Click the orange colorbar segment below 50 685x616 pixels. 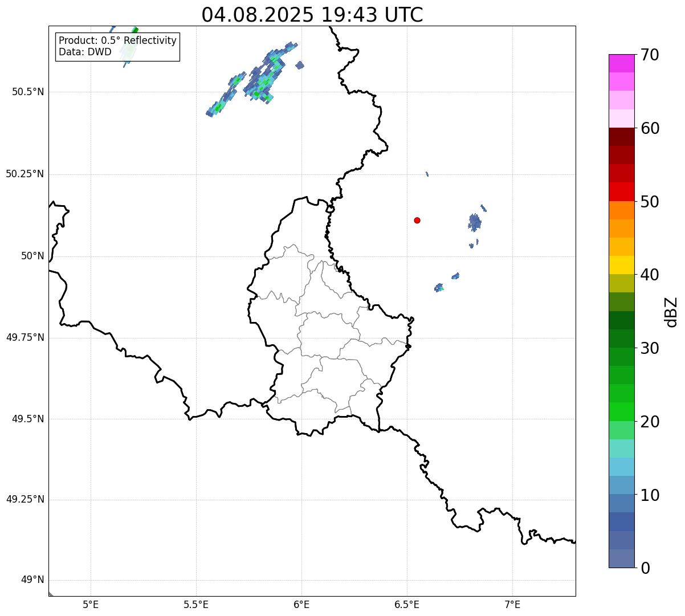tap(622, 210)
